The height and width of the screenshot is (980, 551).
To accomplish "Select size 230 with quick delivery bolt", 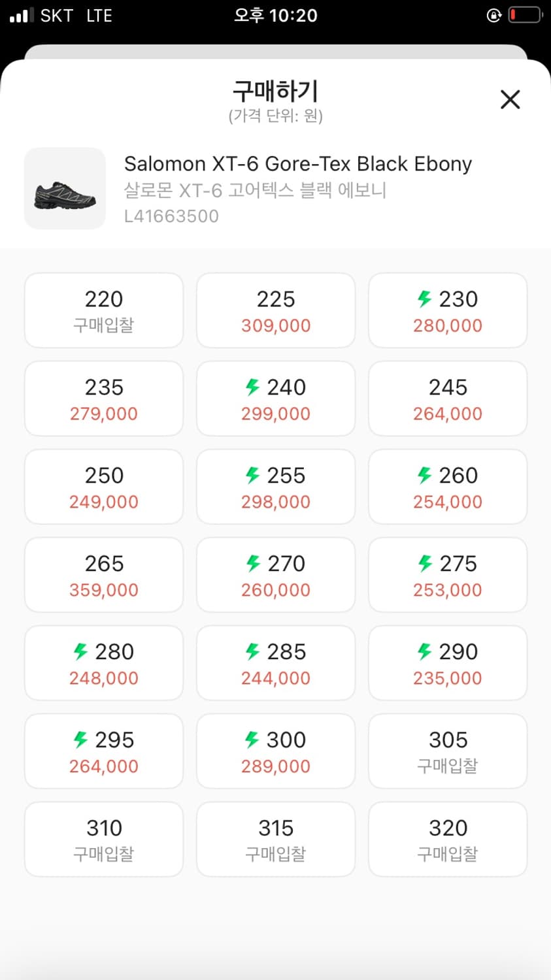I will click(x=448, y=310).
